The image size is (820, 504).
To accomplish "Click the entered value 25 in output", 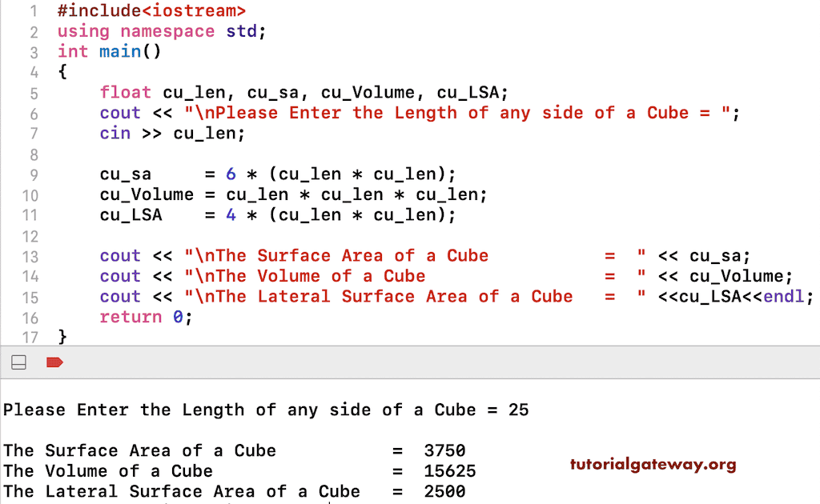I will pos(519,410).
